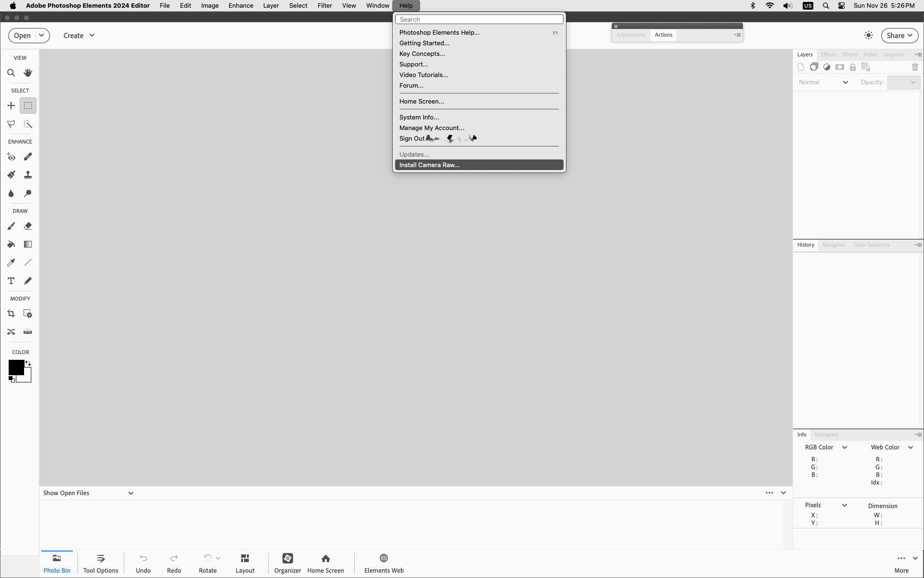Select the Smudge tool

(28, 193)
